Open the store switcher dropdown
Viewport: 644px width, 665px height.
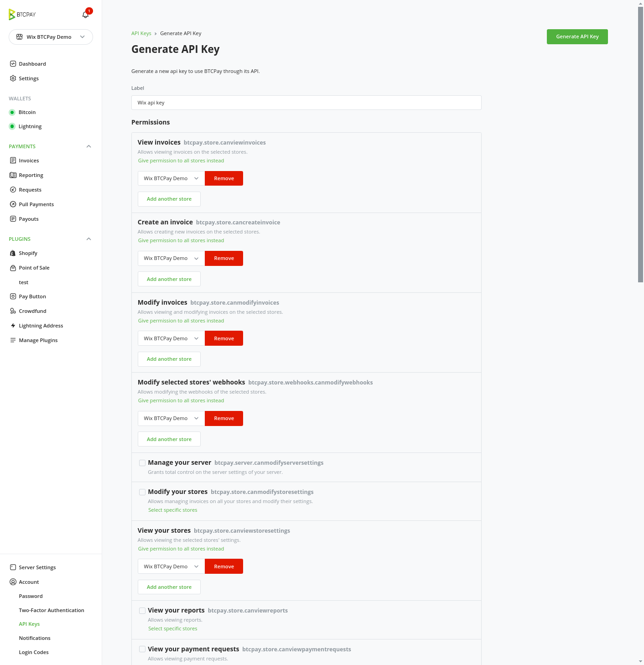tap(51, 37)
